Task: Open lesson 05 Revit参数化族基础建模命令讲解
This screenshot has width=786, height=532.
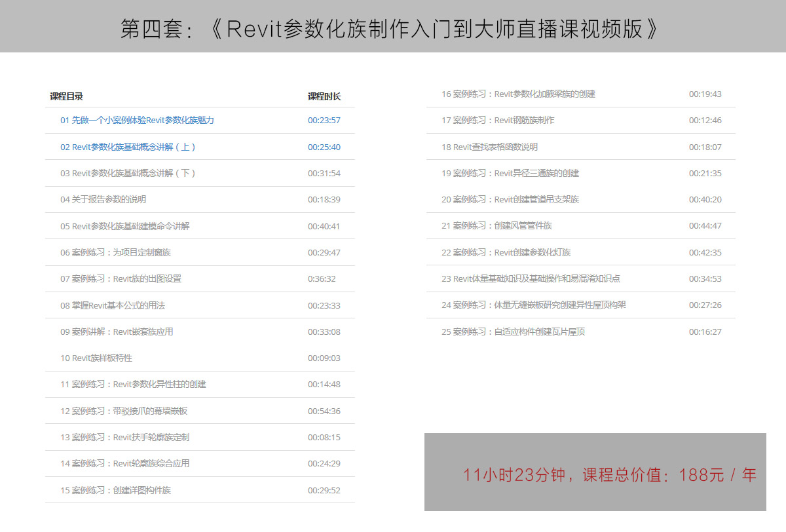Action: (124, 227)
